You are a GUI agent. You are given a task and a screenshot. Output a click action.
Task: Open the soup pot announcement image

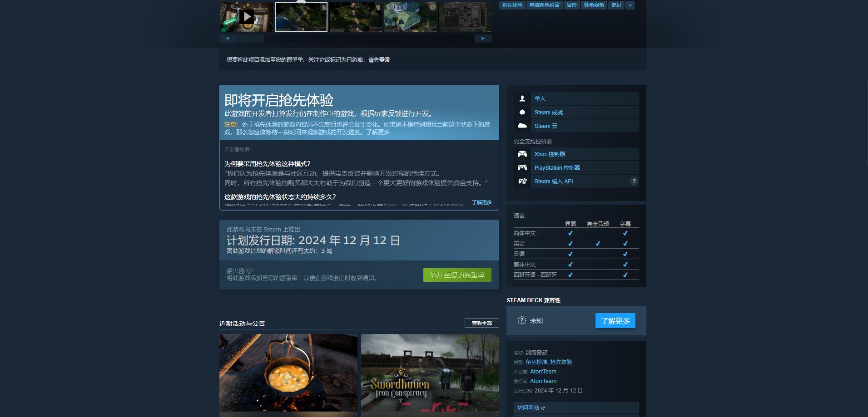tap(288, 373)
